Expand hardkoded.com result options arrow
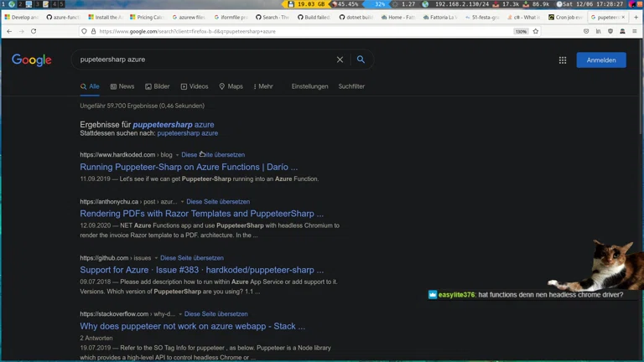The image size is (644, 362). (x=177, y=155)
